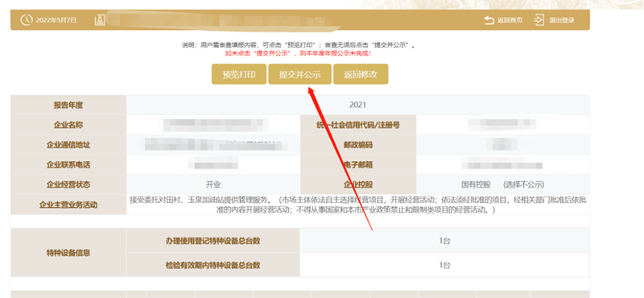Screen dimensions: 644x298
Task: Log out using 退出登录 link
Action: pyautogui.click(x=561, y=20)
